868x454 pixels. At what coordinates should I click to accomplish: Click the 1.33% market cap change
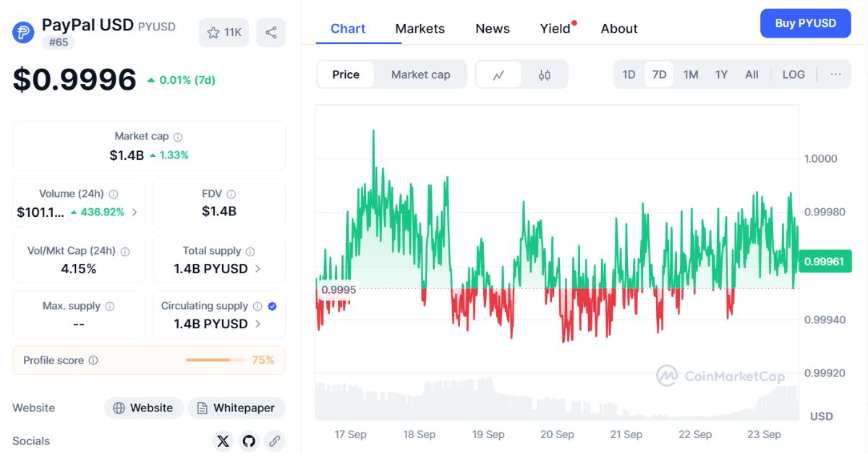[174, 155]
